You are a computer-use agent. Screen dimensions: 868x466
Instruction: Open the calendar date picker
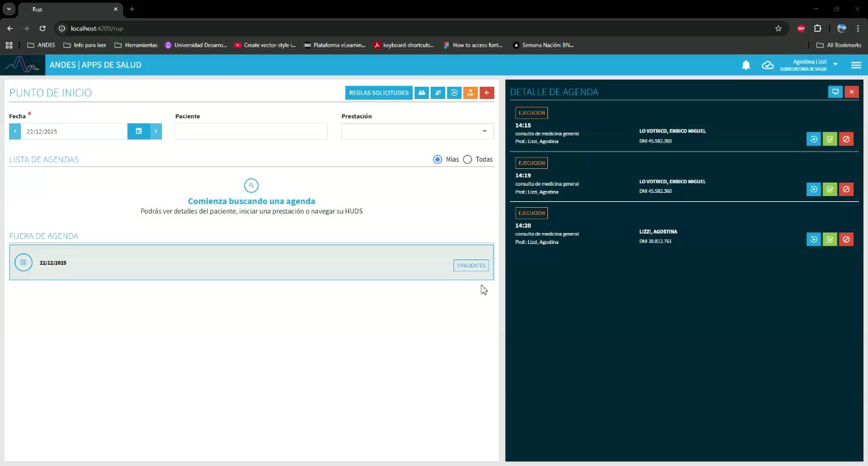139,131
